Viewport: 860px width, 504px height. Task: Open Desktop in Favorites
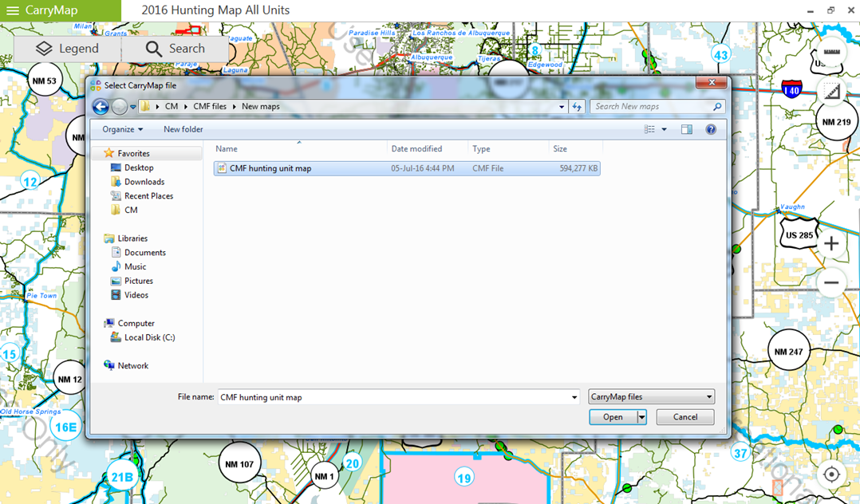(x=139, y=167)
